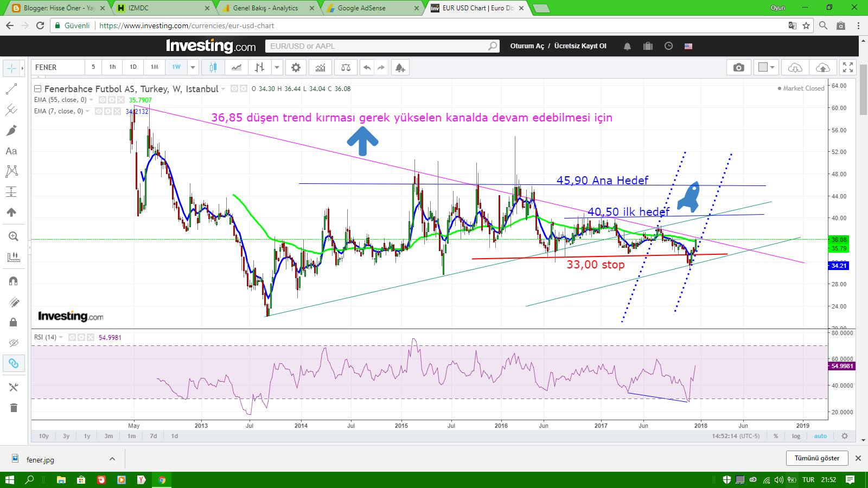Expand the time interval dropdown arrow
The height and width of the screenshot is (488, 868).
(x=193, y=67)
